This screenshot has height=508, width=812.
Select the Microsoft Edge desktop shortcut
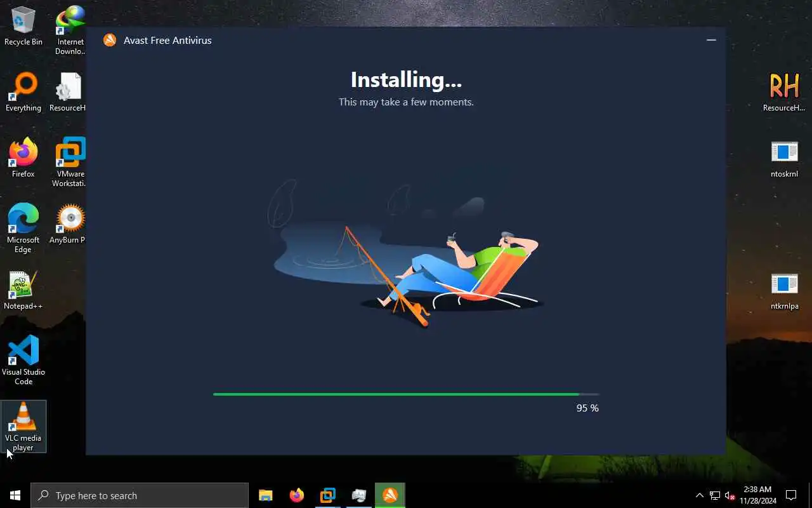click(x=23, y=229)
